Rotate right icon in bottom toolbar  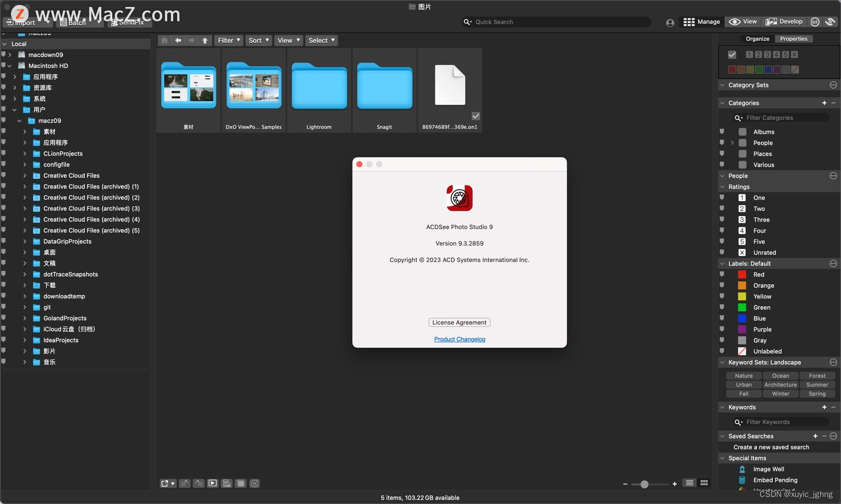coord(199,484)
